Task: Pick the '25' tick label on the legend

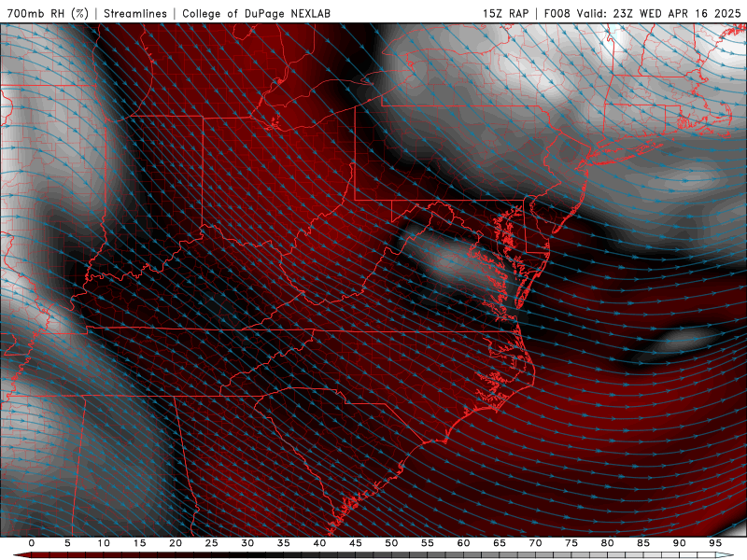Action: point(212,543)
